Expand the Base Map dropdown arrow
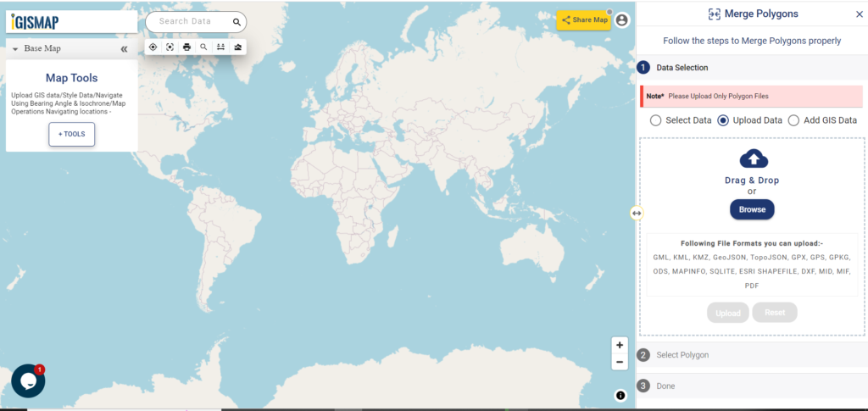 15,48
